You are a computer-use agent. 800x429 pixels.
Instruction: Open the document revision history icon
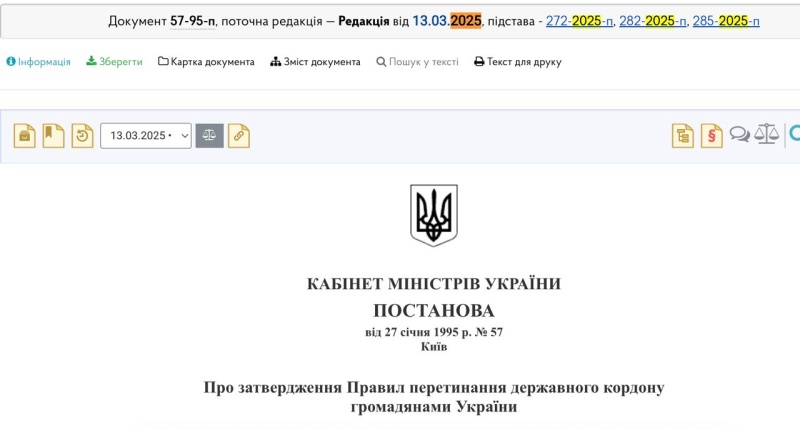pyautogui.click(x=82, y=135)
